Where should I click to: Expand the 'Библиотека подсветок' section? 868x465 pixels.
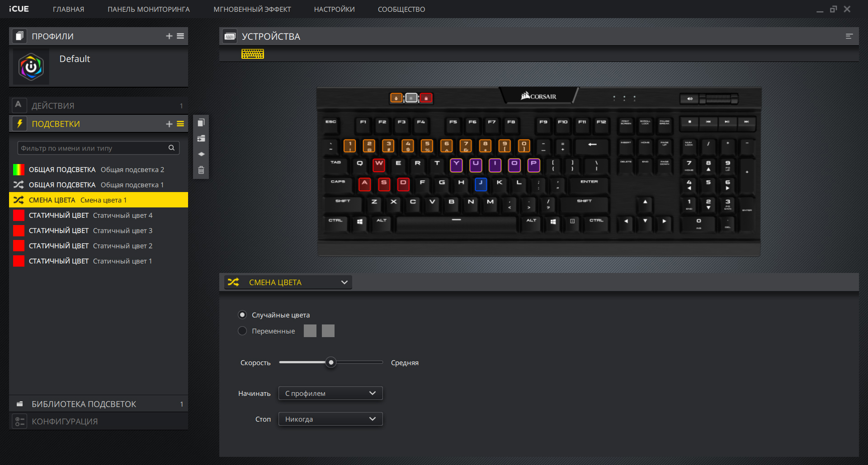coord(84,404)
